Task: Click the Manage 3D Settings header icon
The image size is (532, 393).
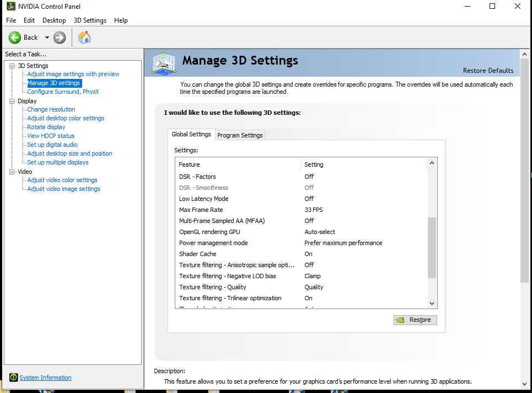Action: [164, 63]
